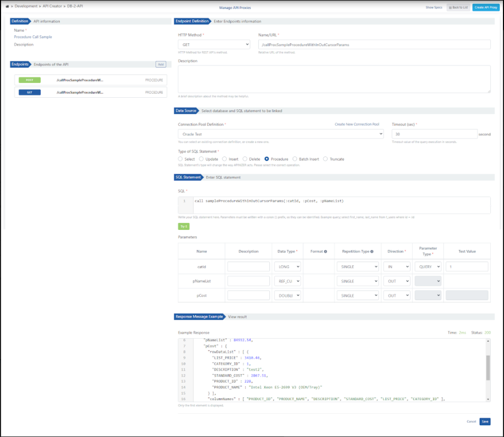Click the home icon in breadcrumb
This screenshot has width=504, height=437.
pos(7,6)
